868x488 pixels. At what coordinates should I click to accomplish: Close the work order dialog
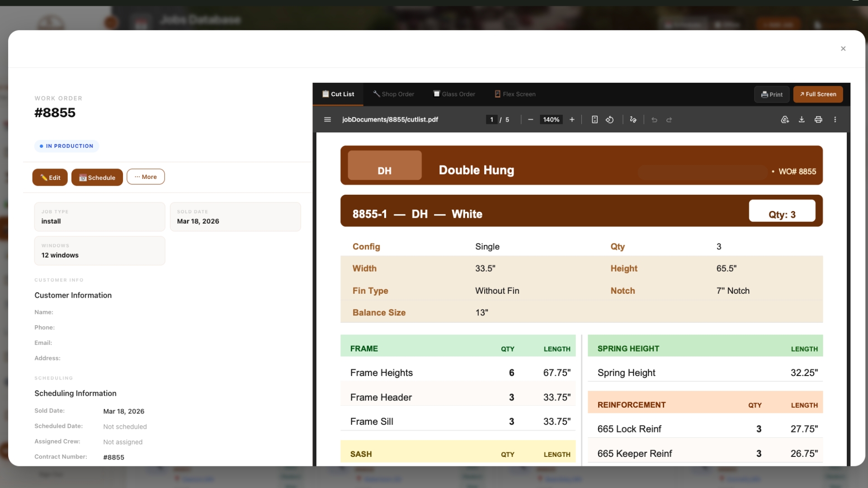[843, 49]
